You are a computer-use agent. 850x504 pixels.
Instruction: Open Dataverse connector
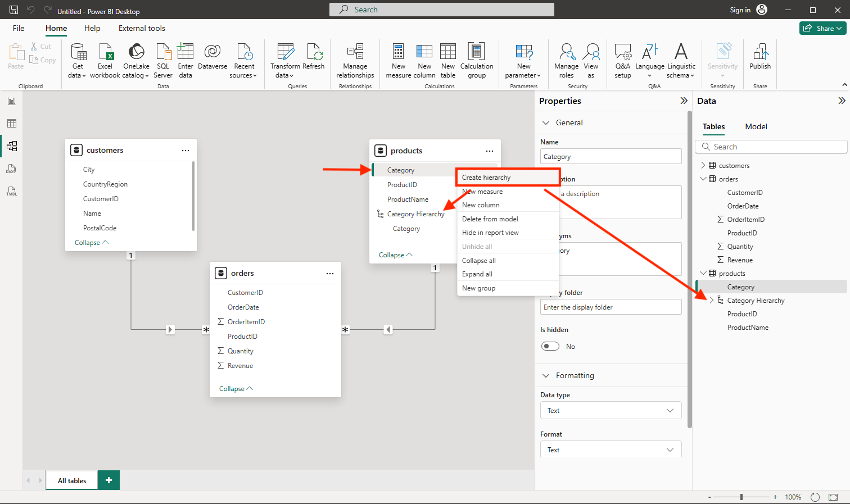(213, 56)
